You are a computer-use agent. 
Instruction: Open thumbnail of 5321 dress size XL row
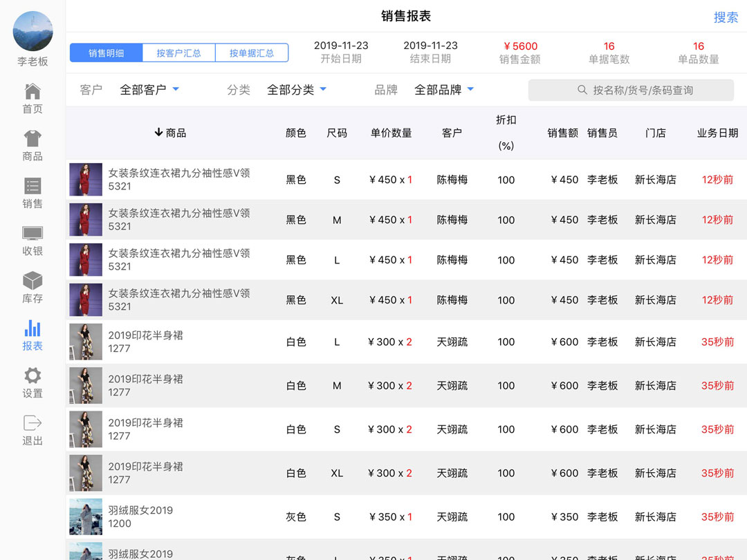86,300
